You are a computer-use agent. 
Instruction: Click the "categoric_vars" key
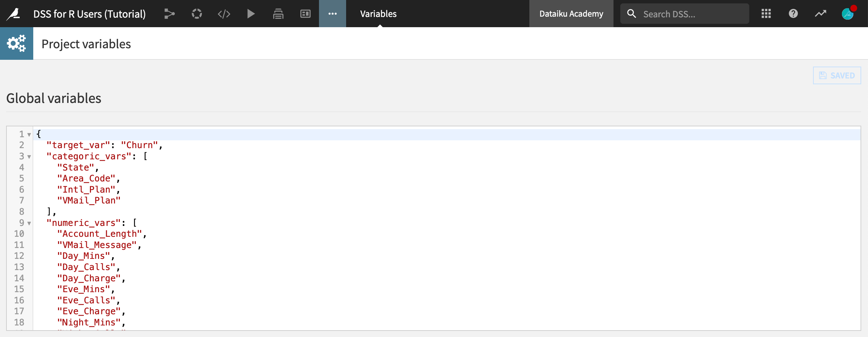coord(89,156)
